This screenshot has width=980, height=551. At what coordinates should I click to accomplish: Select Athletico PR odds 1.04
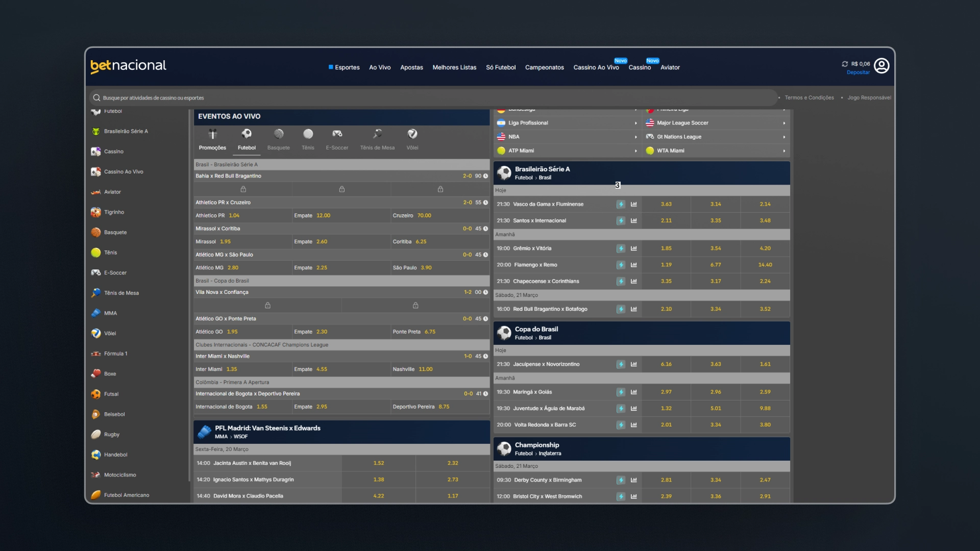234,216
